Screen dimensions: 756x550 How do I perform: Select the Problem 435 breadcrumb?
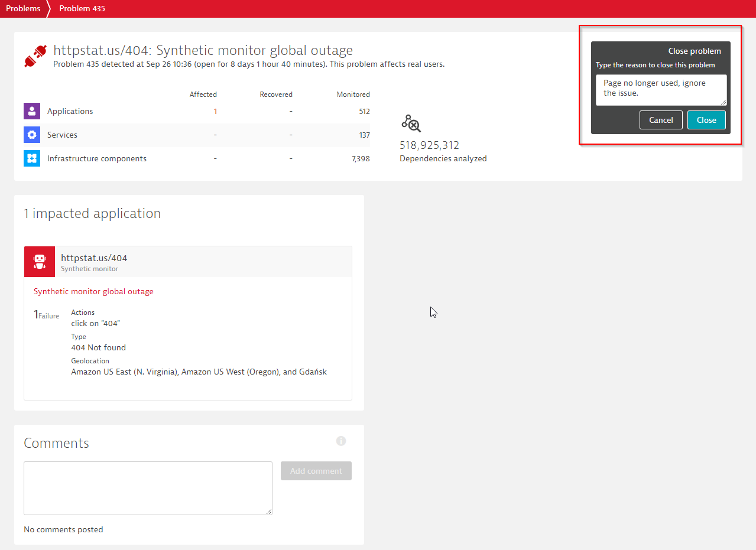(82, 9)
